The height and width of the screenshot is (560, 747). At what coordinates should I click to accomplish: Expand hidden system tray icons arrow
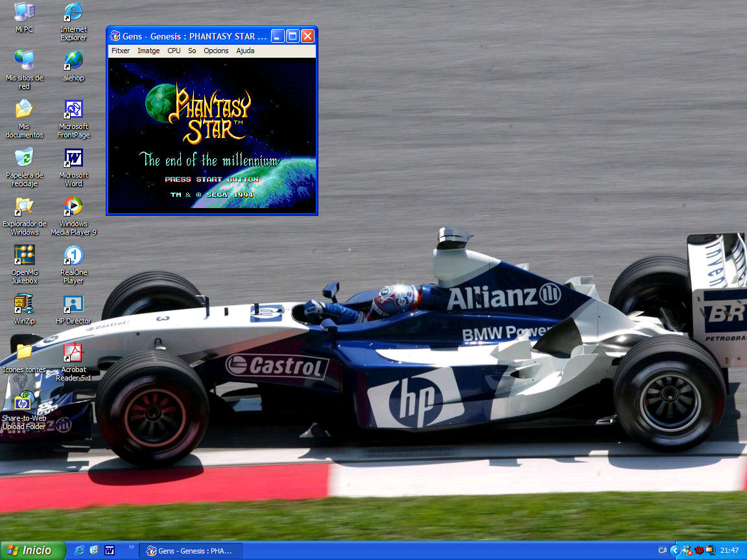675,550
